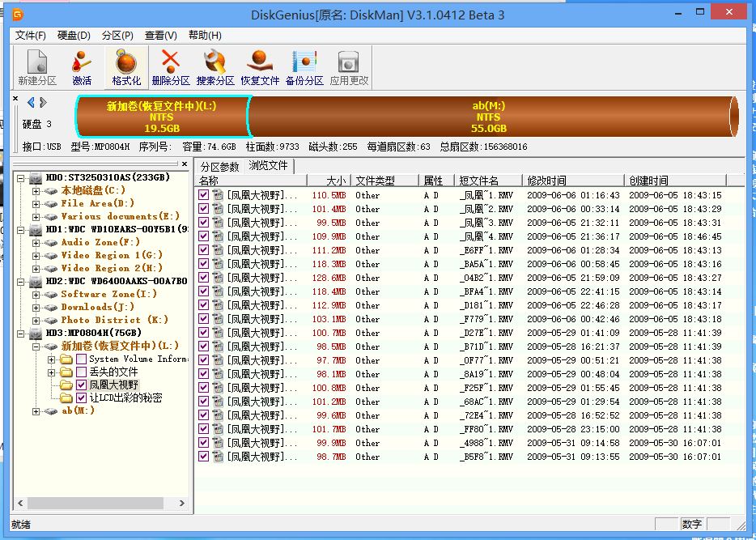Uncheck the file sized 111.2MB
Screen dimensions: 756x540
[203, 249]
